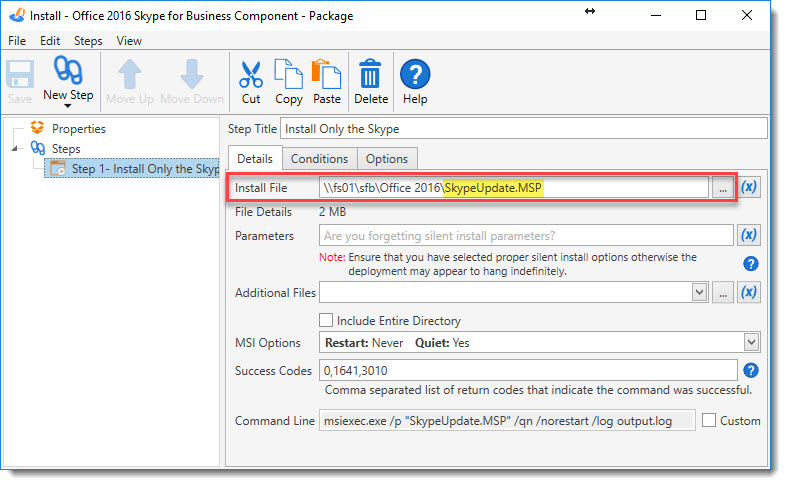Open the Edit menu
Viewport: 786px width, 485px height.
pos(50,41)
